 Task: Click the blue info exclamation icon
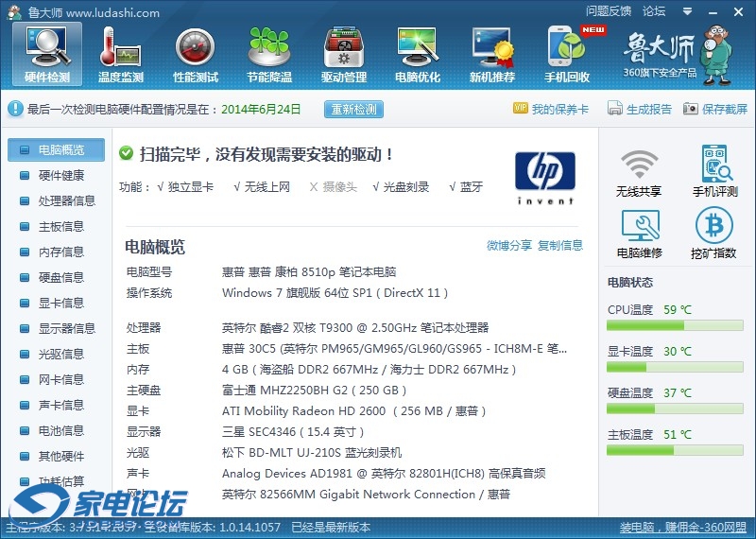coord(15,109)
